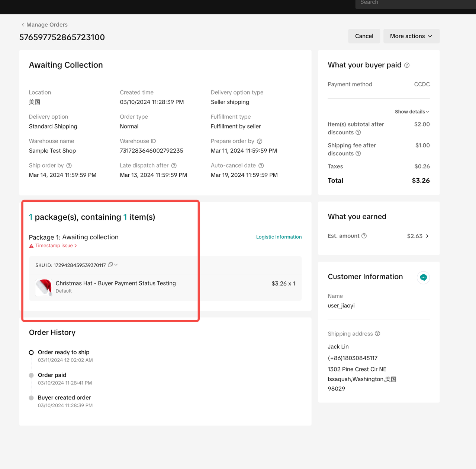The width and height of the screenshot is (476, 469).
Task: Click help icon next to Est. amount
Action: click(x=364, y=236)
